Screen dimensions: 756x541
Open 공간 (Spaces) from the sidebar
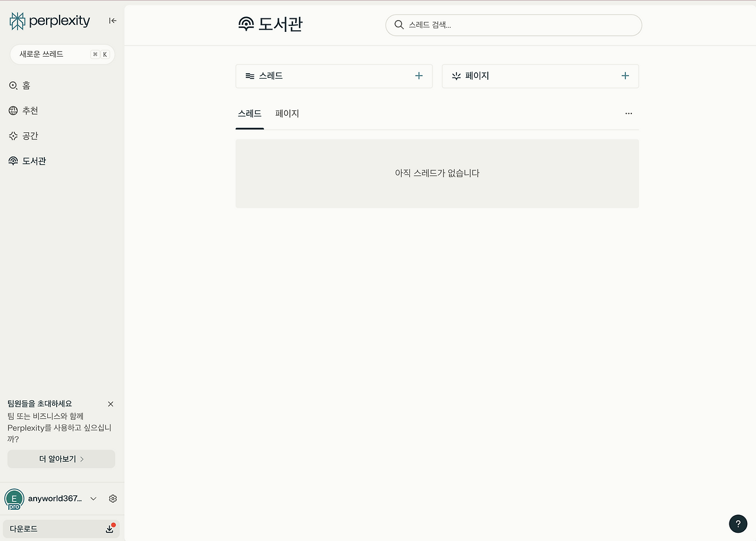13,136
